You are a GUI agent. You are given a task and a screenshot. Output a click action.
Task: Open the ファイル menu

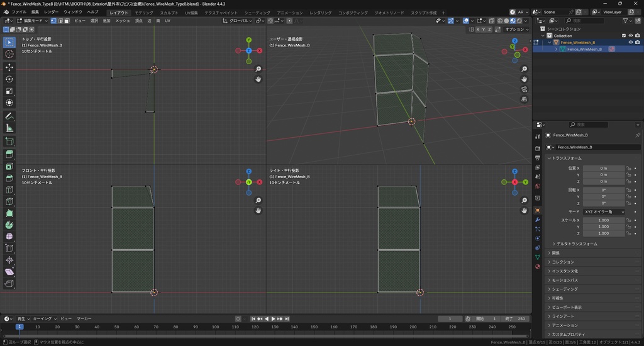tap(19, 12)
